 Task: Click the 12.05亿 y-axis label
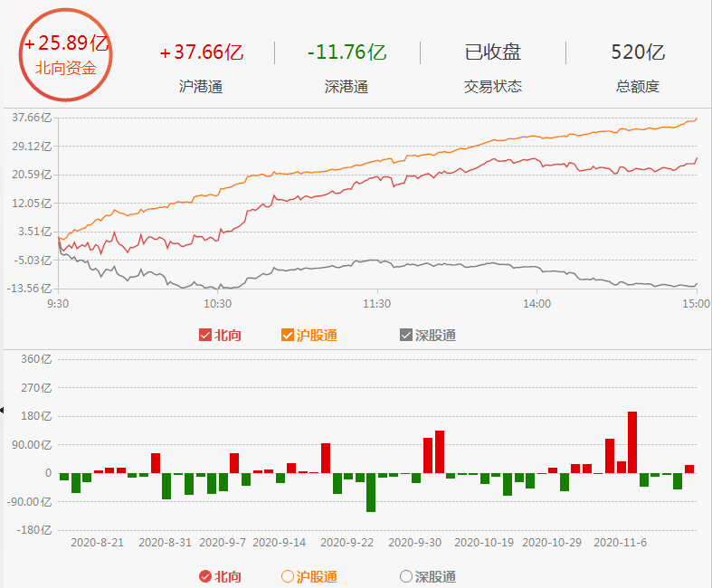(x=32, y=203)
